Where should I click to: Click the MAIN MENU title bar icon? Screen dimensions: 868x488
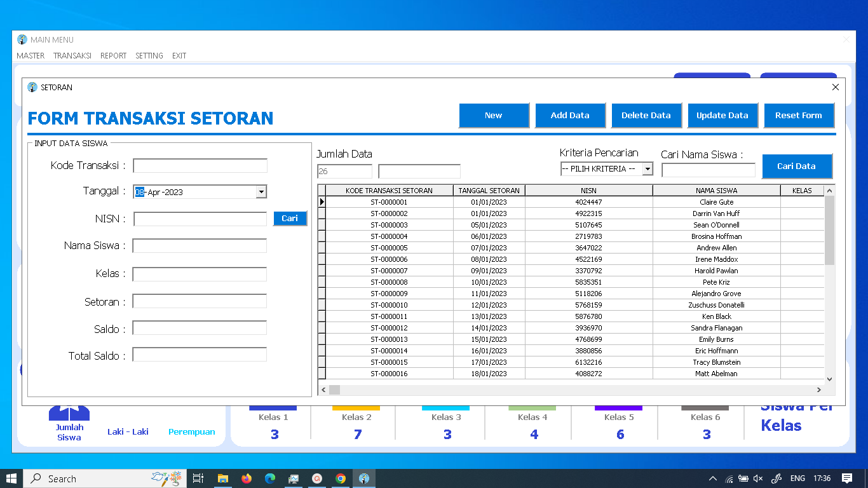pos(23,39)
